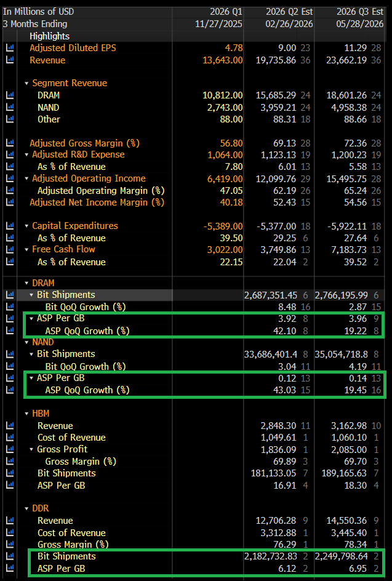Click chart icon next to Other 88.00 row

(x=10, y=119)
